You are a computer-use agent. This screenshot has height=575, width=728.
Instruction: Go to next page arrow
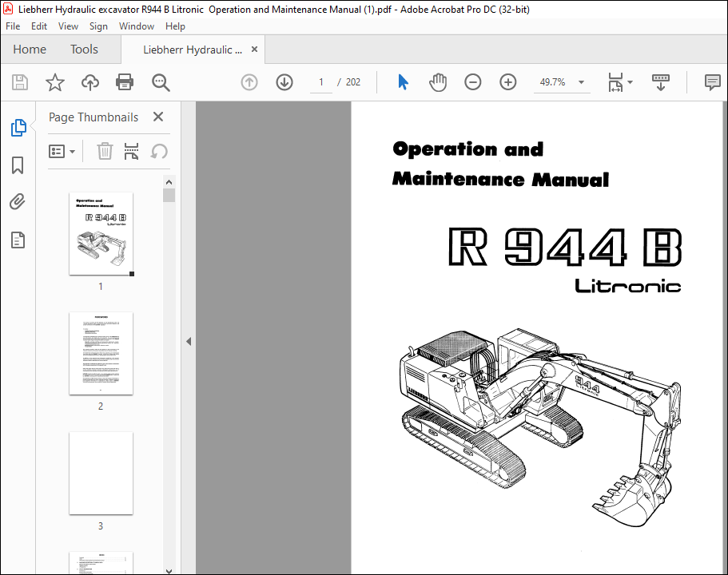[x=284, y=82]
